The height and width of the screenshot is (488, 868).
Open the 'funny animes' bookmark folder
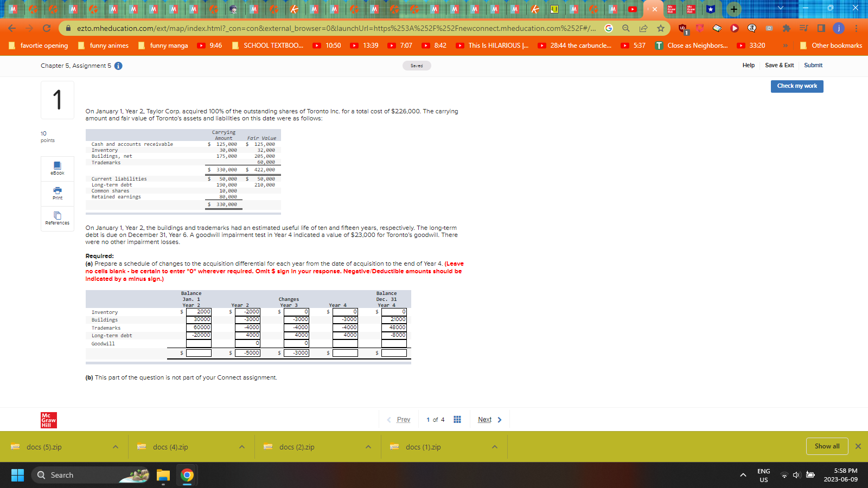coord(103,46)
